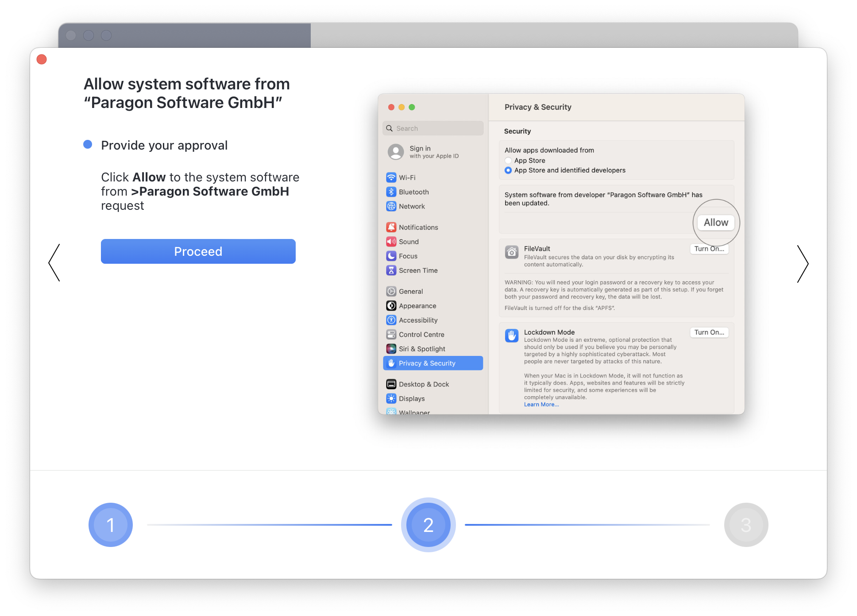857x616 pixels.
Task: Click the Network globe icon
Action: [x=391, y=206]
